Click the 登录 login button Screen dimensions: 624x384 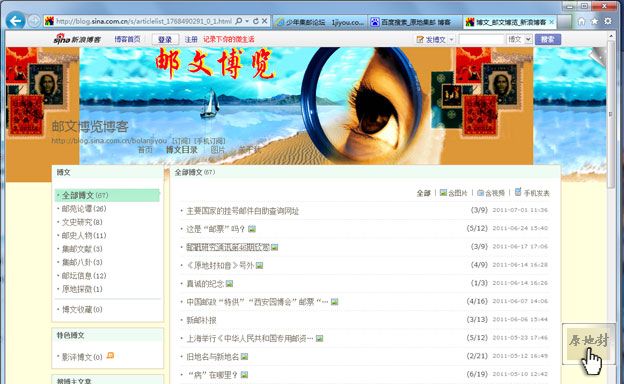point(165,39)
